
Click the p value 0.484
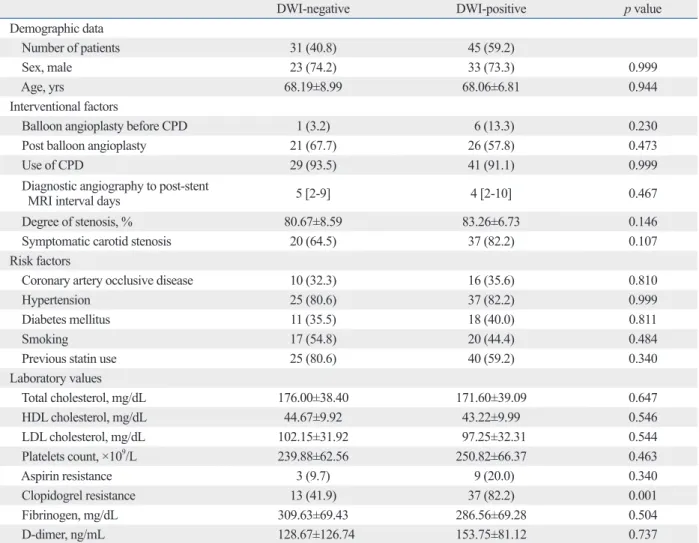(x=642, y=339)
